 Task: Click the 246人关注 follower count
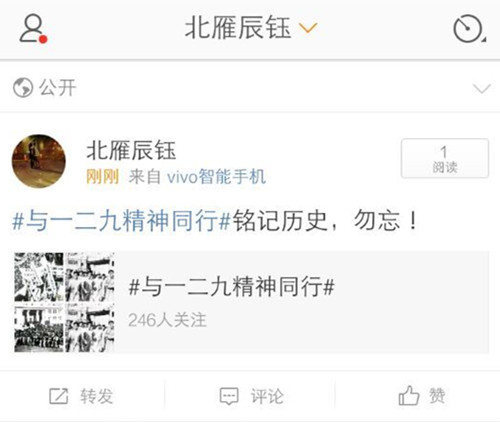pos(167,320)
